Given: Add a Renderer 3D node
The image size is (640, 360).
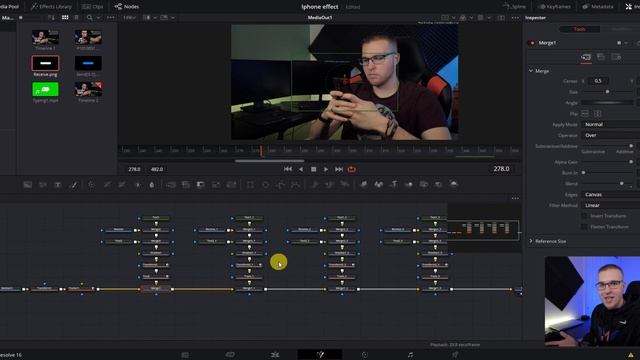Looking at the screenshot, I should tap(453, 184).
